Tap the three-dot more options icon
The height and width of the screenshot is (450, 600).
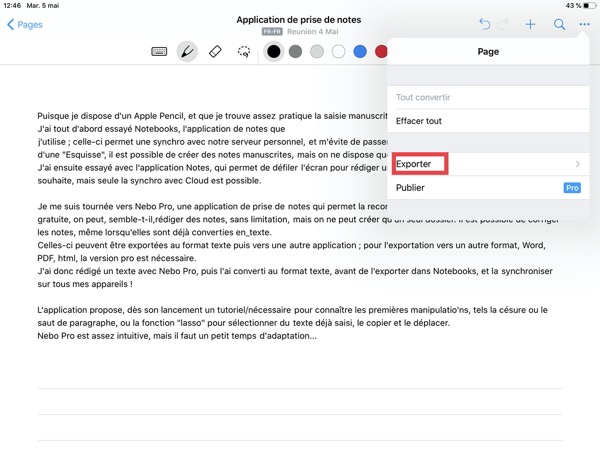pyautogui.click(x=584, y=24)
